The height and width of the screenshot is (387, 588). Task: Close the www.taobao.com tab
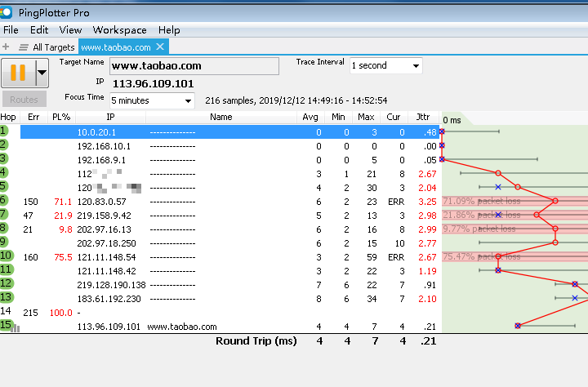click(x=160, y=47)
